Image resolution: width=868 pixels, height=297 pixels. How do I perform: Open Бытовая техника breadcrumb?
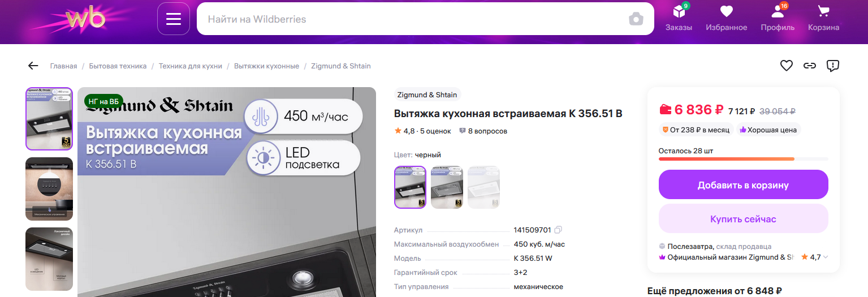tap(118, 66)
